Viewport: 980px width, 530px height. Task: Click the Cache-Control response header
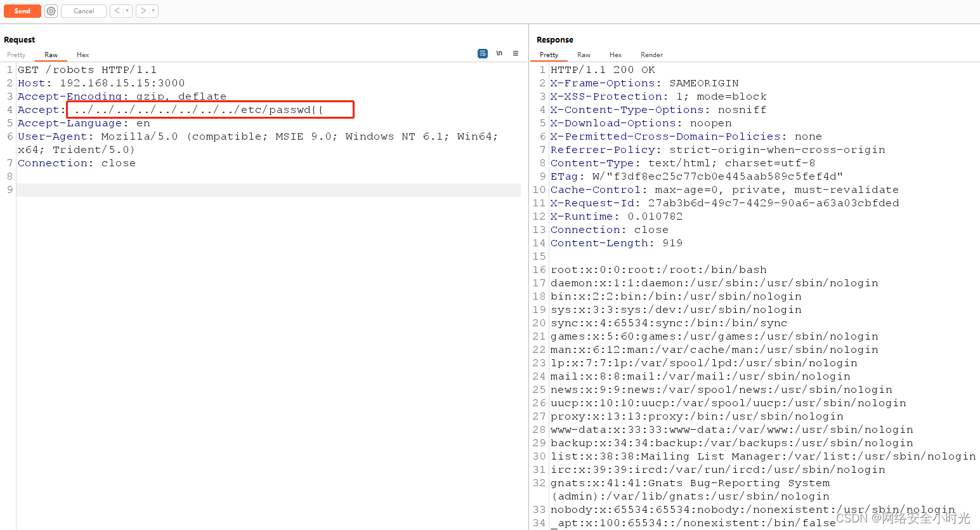point(725,190)
